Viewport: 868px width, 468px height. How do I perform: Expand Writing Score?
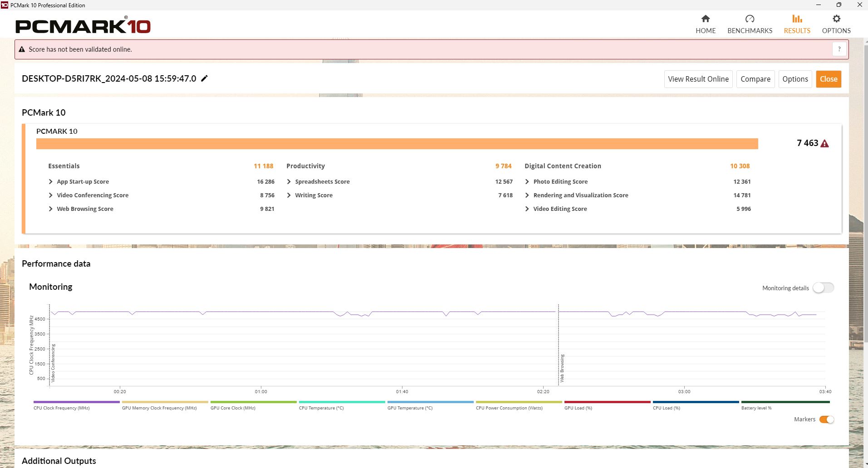pyautogui.click(x=289, y=195)
